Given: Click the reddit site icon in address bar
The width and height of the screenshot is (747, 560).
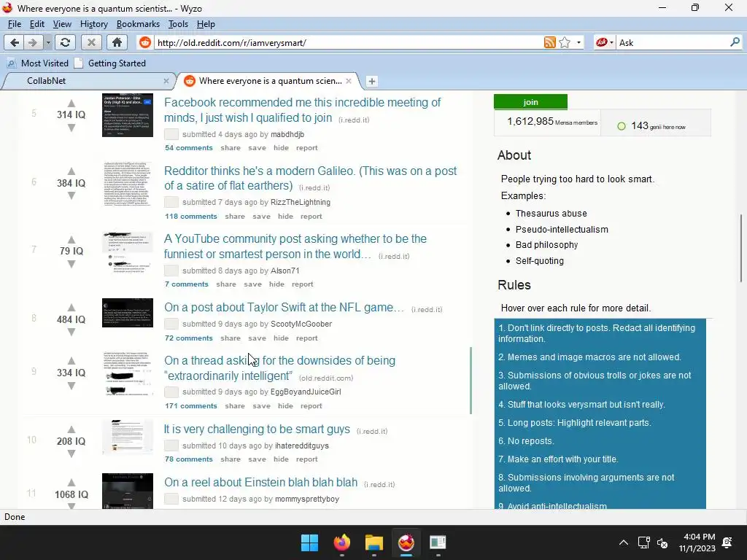Looking at the screenshot, I should click(x=145, y=43).
